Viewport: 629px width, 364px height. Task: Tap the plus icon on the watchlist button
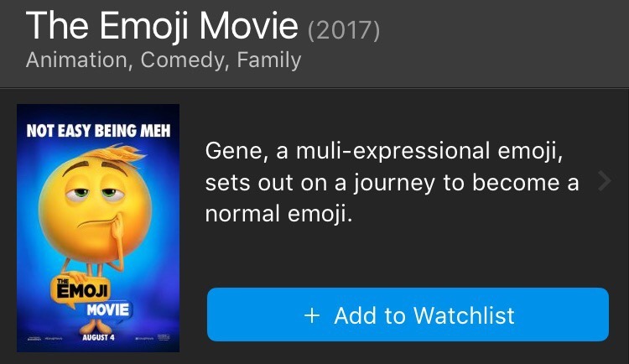click(312, 315)
